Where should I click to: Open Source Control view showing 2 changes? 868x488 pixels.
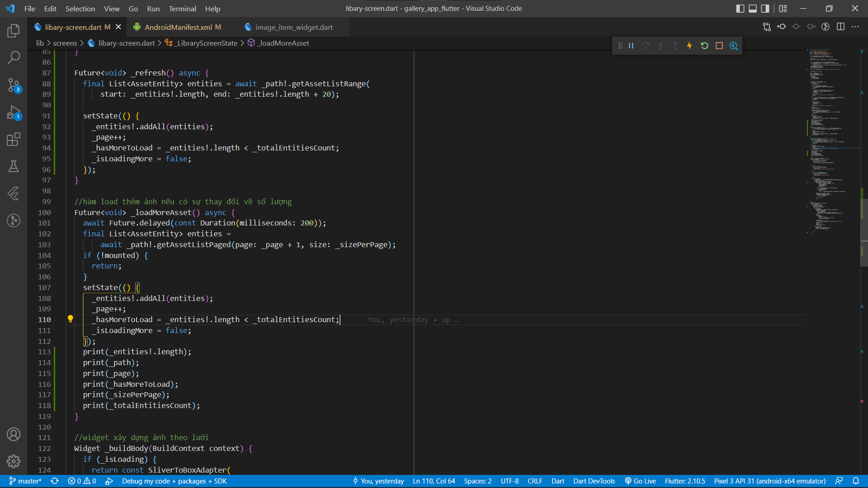pyautogui.click(x=13, y=85)
